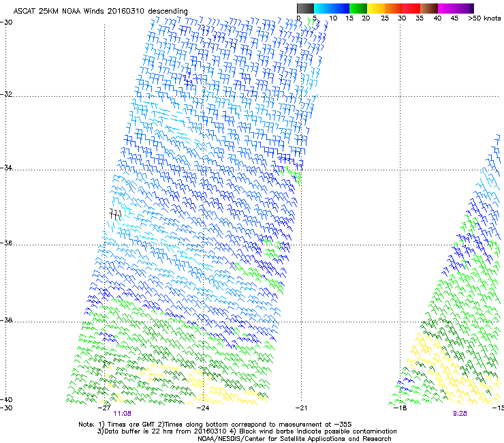Image resolution: width=504 pixels, height=443 pixels.
Task: Click the -24 longitude axis label
Action: point(203,408)
